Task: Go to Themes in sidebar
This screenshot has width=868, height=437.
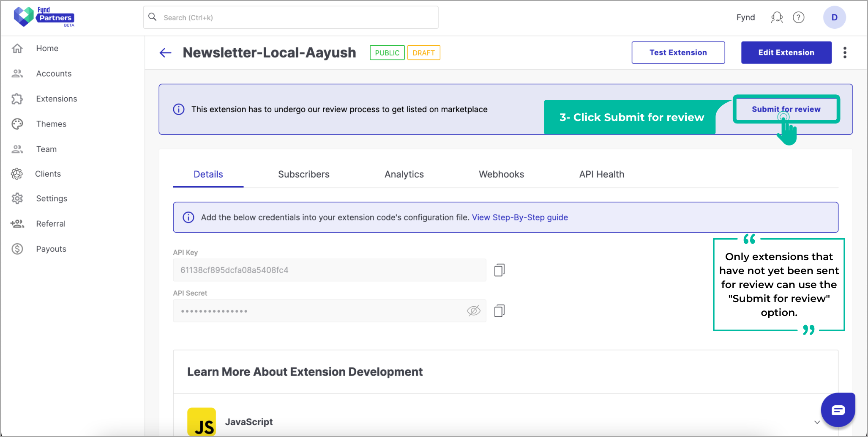Action: (51, 124)
